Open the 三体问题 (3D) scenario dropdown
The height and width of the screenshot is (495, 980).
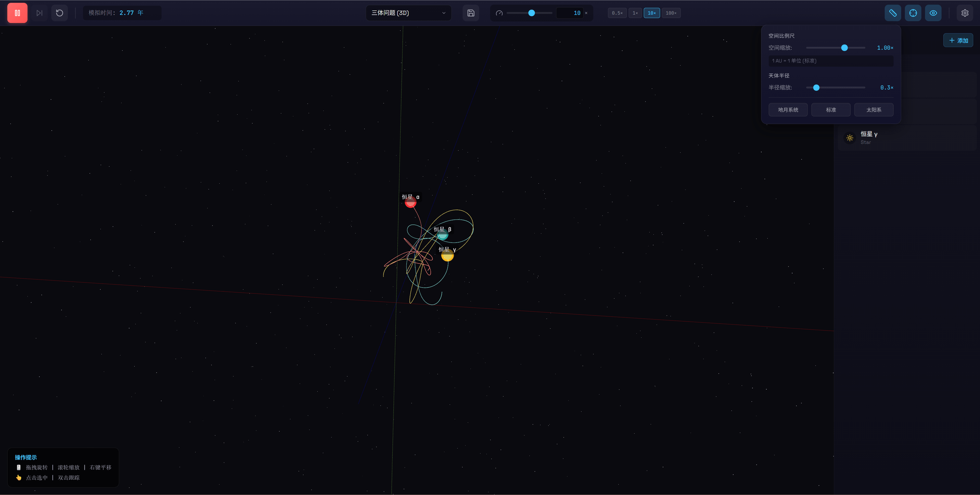tap(408, 13)
